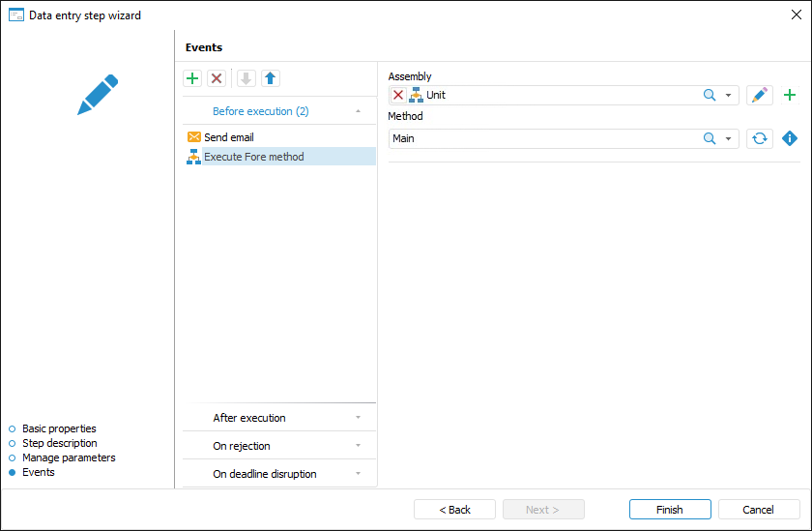812x531 pixels.
Task: Select the Send email event
Action: (x=228, y=137)
